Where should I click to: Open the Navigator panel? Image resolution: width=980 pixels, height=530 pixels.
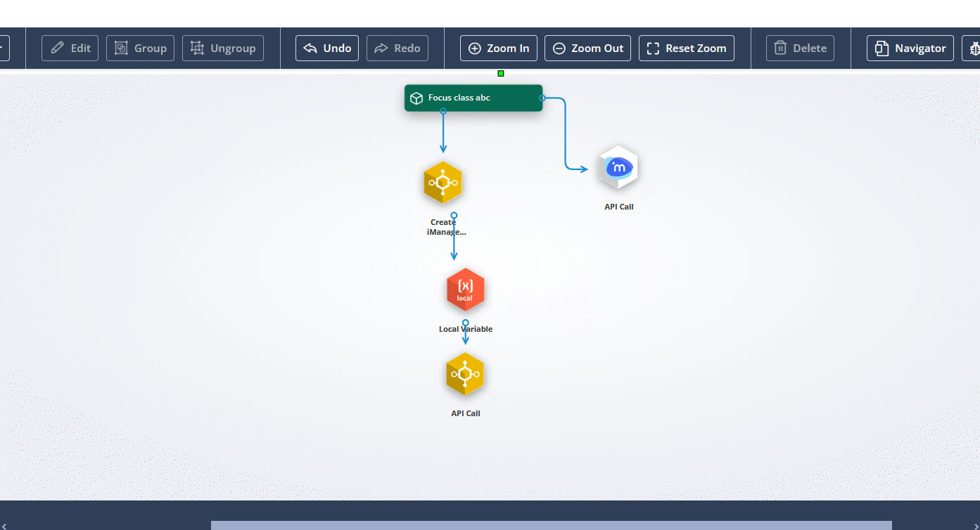pos(910,48)
